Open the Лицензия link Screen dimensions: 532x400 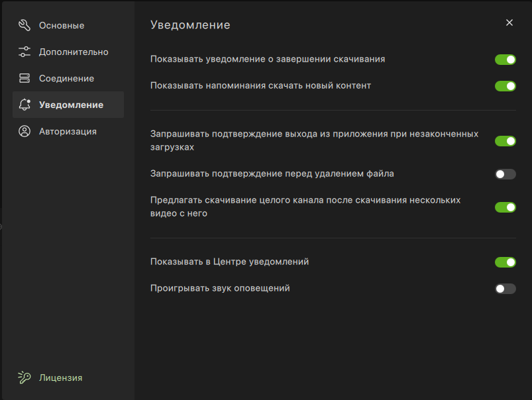60,378
